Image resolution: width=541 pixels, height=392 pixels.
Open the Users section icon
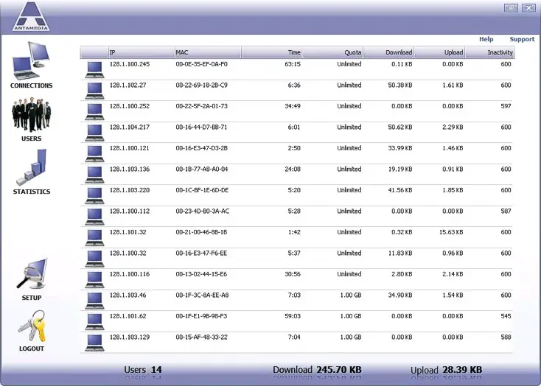(x=31, y=115)
